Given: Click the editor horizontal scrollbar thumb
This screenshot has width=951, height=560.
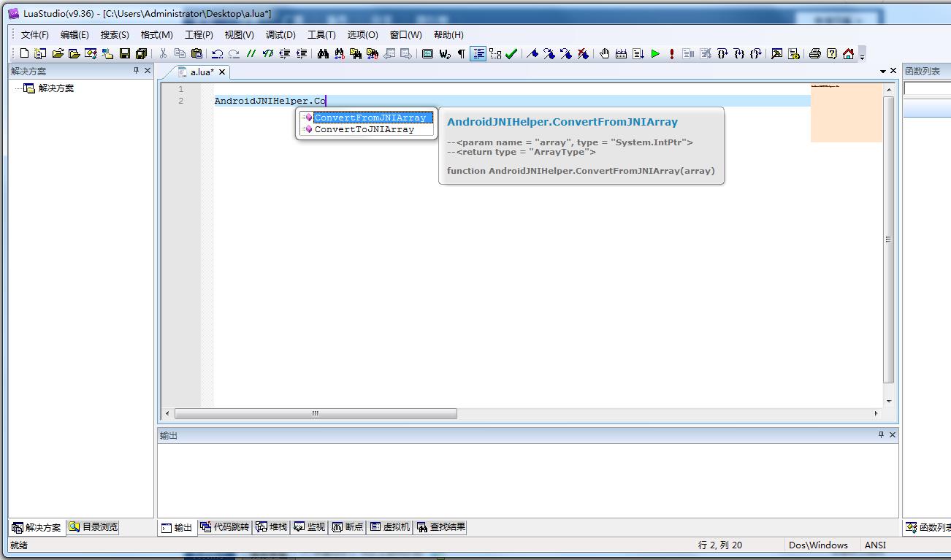Looking at the screenshot, I should 316,413.
